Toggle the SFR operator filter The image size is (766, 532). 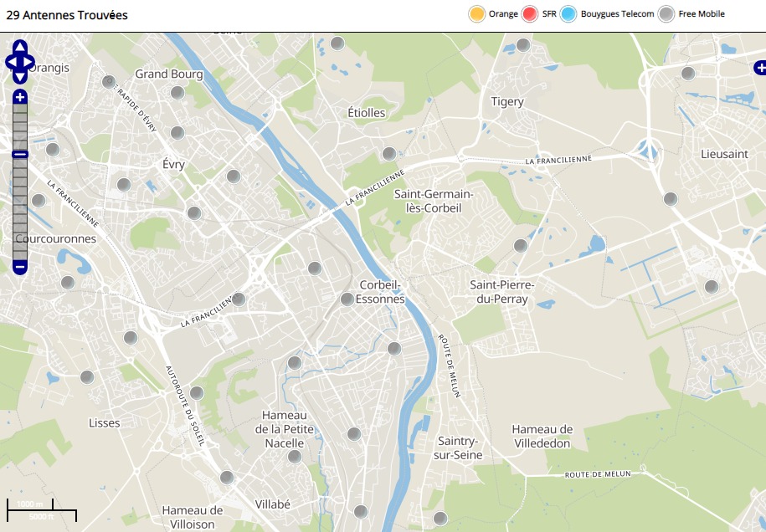(x=529, y=14)
